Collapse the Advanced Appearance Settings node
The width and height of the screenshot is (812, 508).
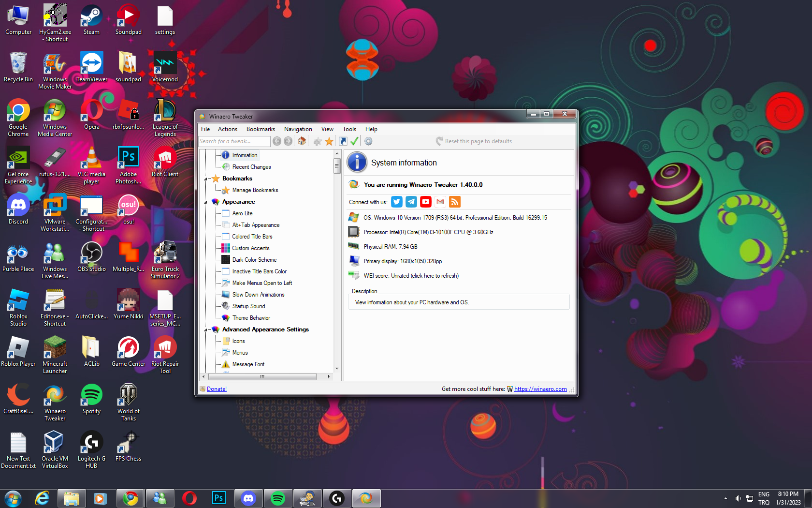click(x=206, y=330)
